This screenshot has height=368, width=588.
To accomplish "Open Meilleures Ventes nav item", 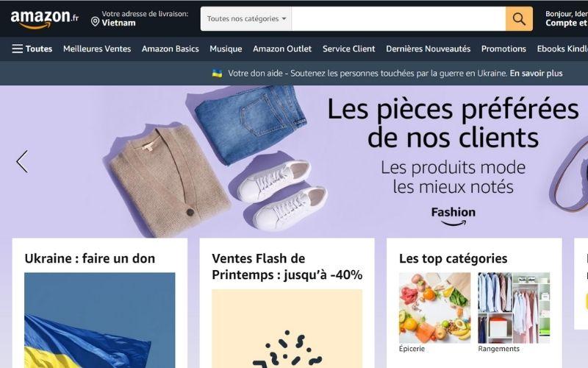I will point(97,49).
